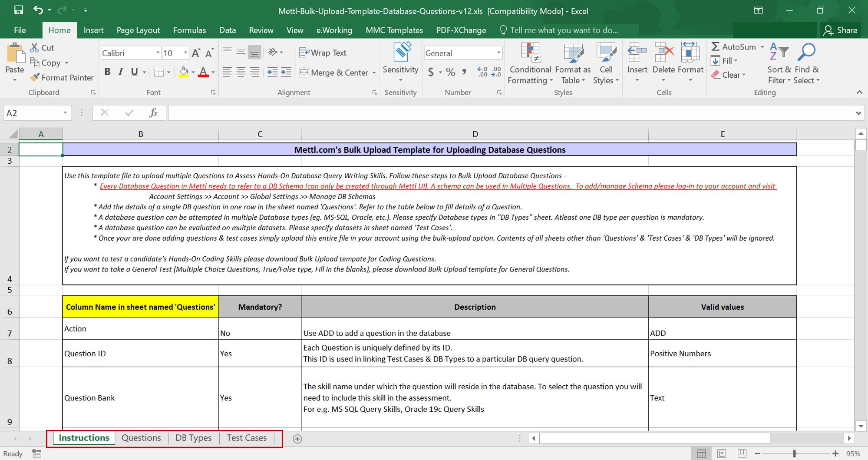Open the General number format dropdown
Screen dimensions: 868x460
(x=498, y=53)
